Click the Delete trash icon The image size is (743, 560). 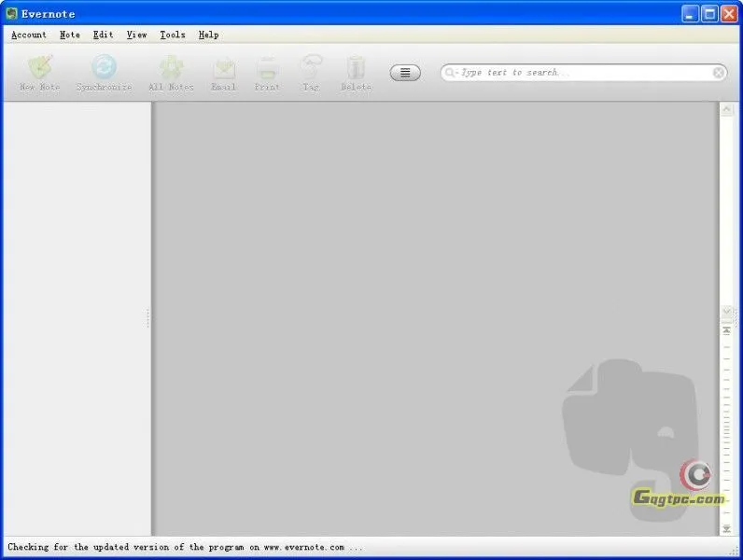tap(356, 69)
